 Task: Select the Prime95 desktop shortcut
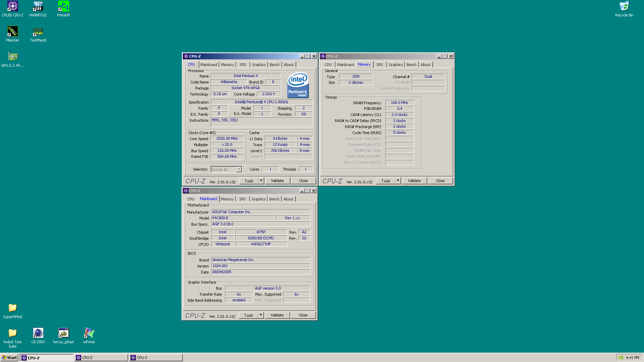coord(63,9)
